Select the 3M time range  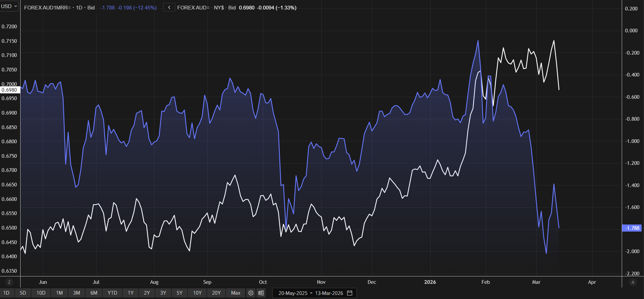77,293
